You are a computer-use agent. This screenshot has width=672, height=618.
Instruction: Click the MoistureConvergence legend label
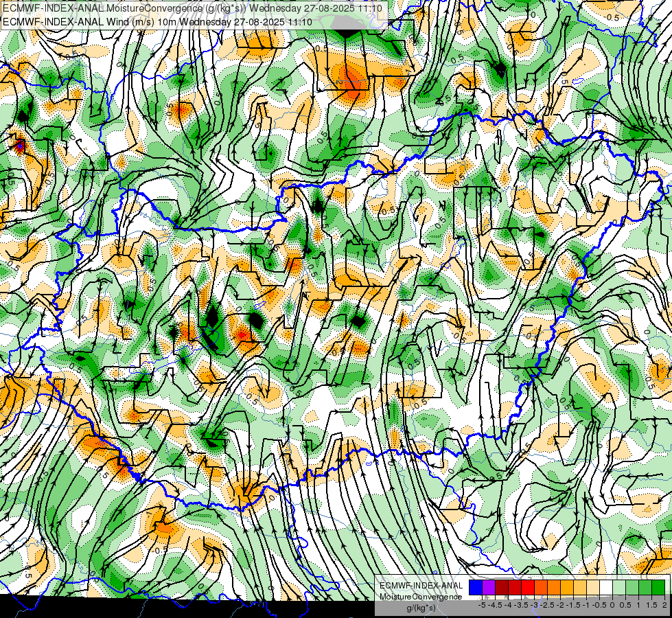pos(421,597)
